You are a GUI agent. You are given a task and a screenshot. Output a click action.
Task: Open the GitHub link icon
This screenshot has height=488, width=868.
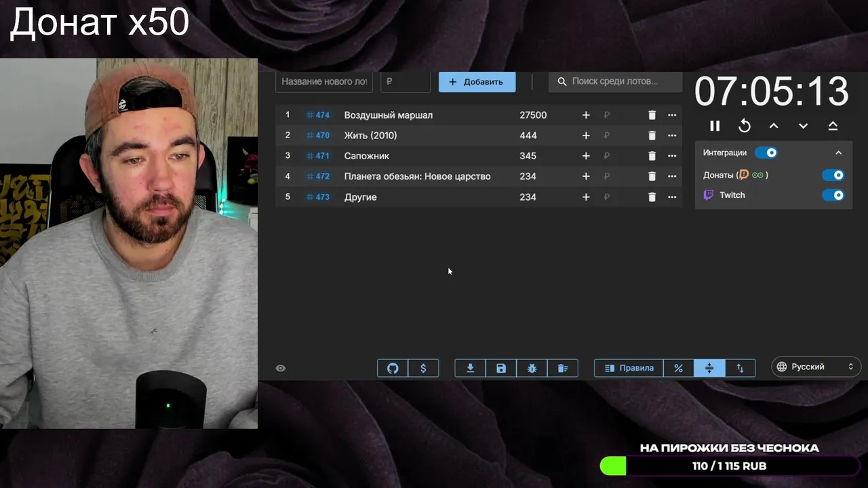click(393, 368)
